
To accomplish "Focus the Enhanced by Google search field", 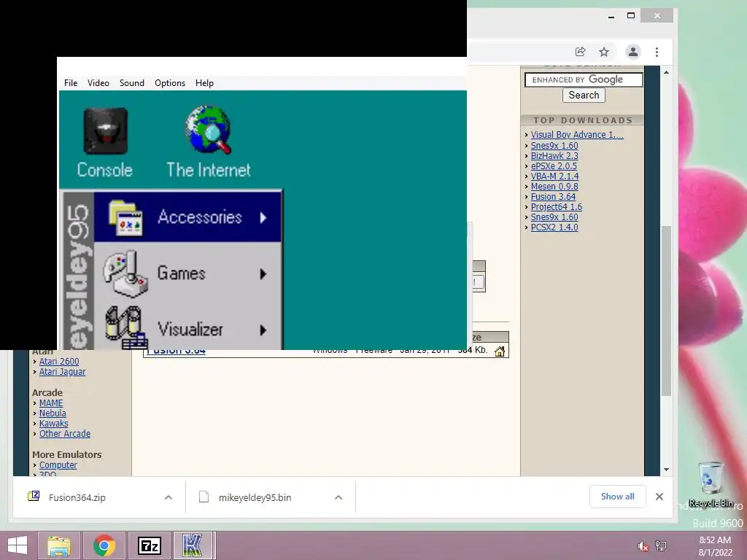I will 584,79.
